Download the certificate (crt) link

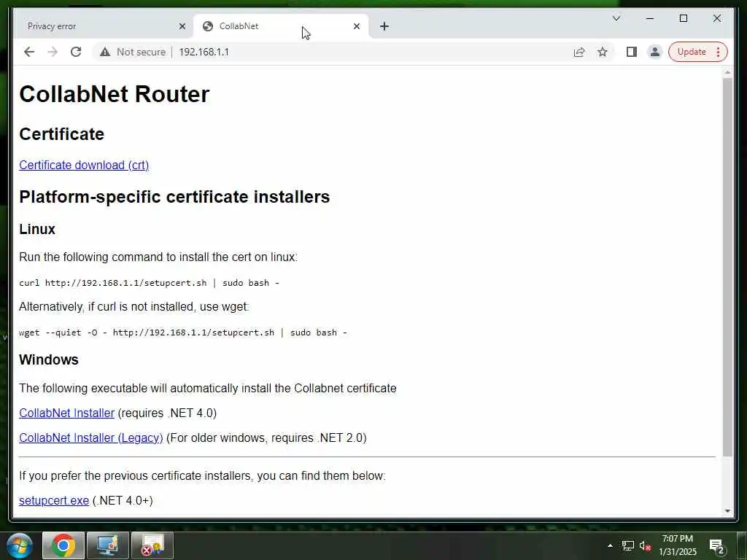84,165
